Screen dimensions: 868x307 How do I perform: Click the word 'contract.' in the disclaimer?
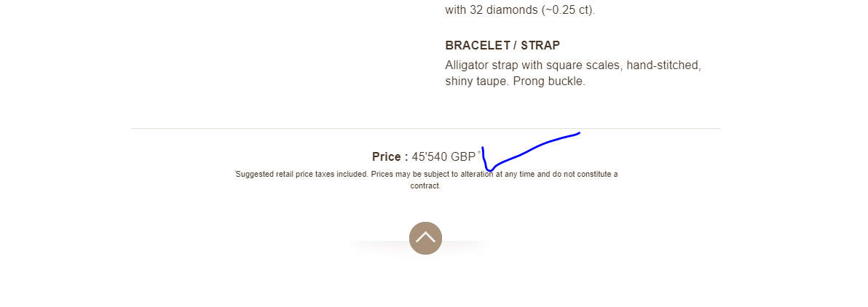pos(425,186)
